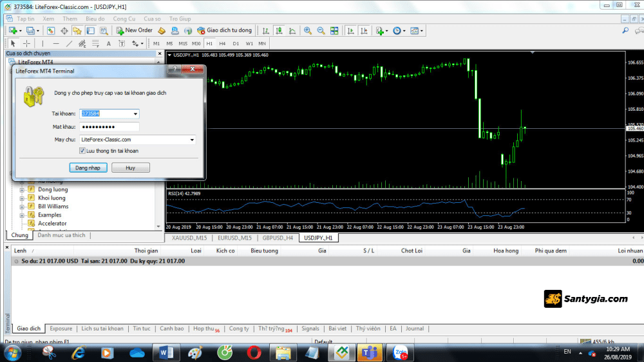Viewport: 644px width, 362px height.
Task: Zoom in on the chart
Action: 308,31
